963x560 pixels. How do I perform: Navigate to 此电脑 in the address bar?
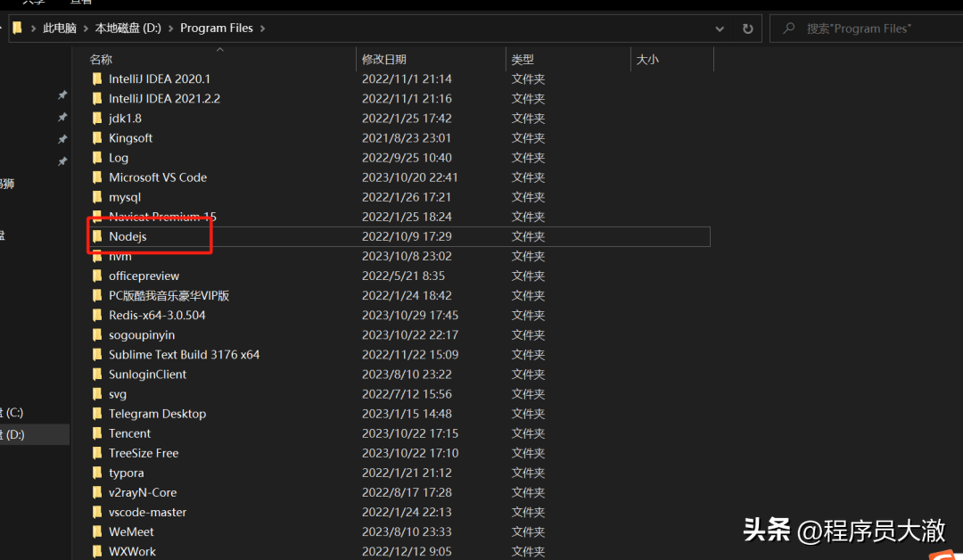(x=60, y=29)
